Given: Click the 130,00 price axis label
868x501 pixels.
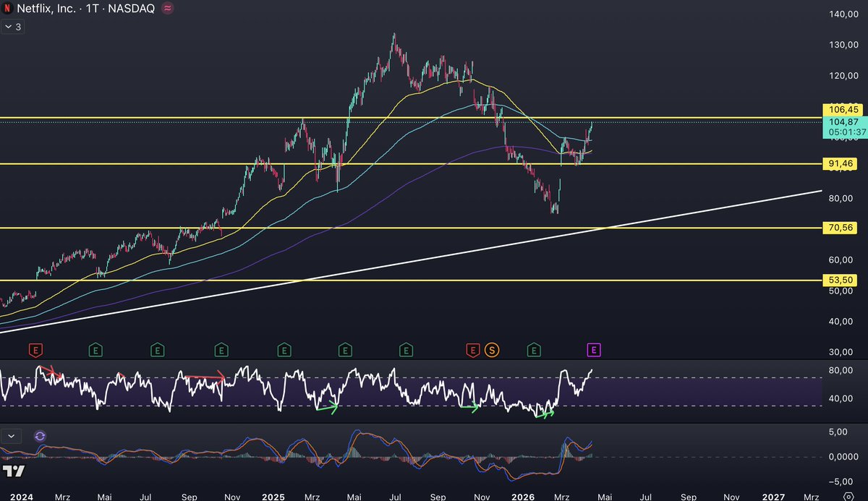Looking at the screenshot, I should tap(842, 45).
